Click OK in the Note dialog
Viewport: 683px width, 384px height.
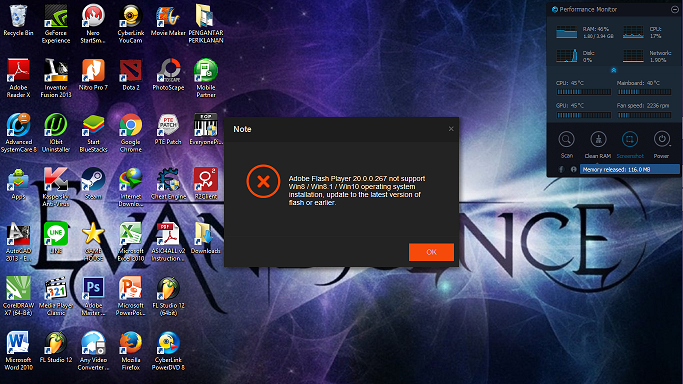tap(431, 252)
